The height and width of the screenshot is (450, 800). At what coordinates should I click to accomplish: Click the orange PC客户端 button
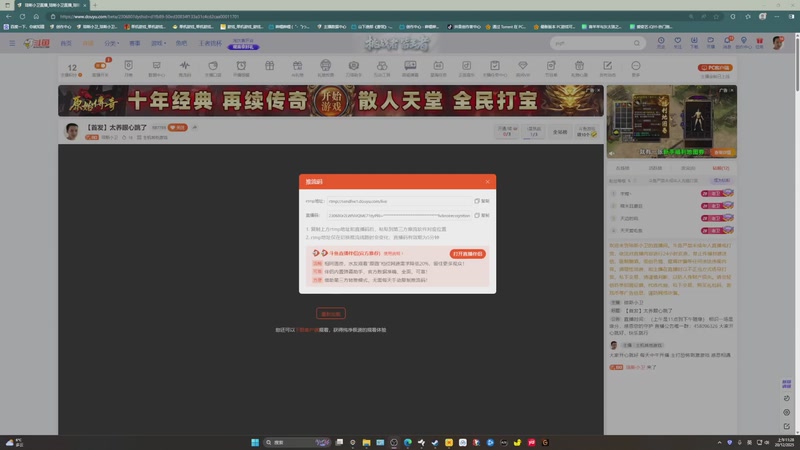pyautogui.click(x=715, y=67)
